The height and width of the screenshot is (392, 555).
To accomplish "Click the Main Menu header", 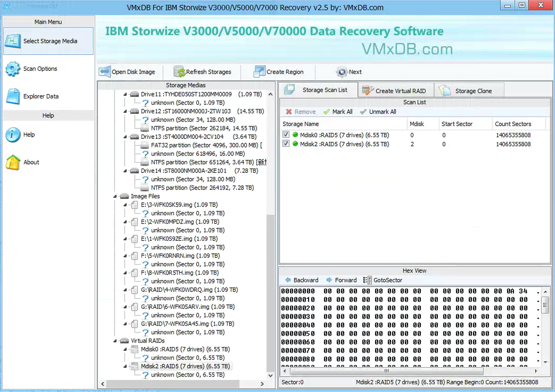I will click(48, 22).
